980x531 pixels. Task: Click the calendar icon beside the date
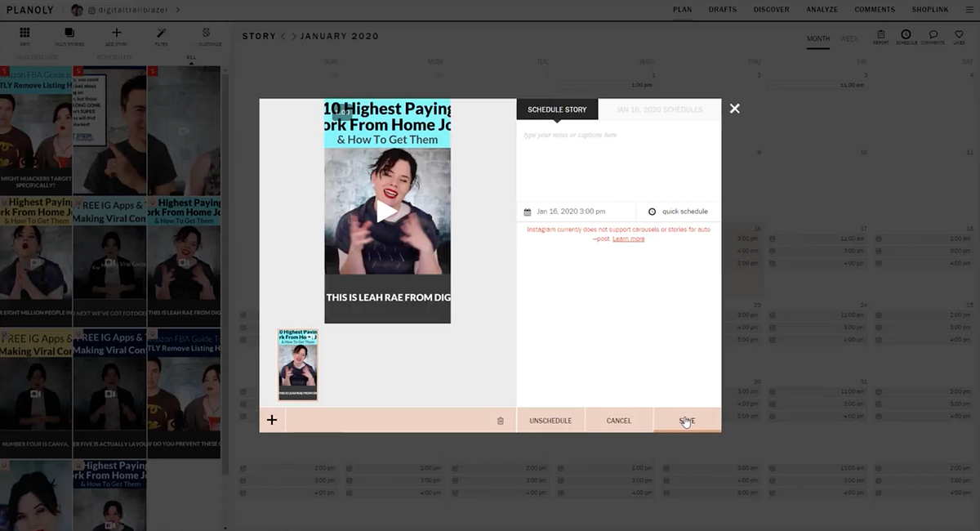point(528,212)
